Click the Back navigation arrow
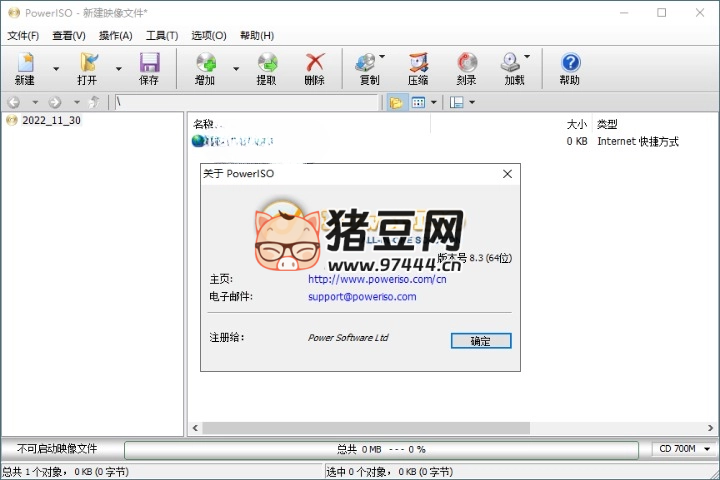The image size is (720, 480). tap(14, 102)
